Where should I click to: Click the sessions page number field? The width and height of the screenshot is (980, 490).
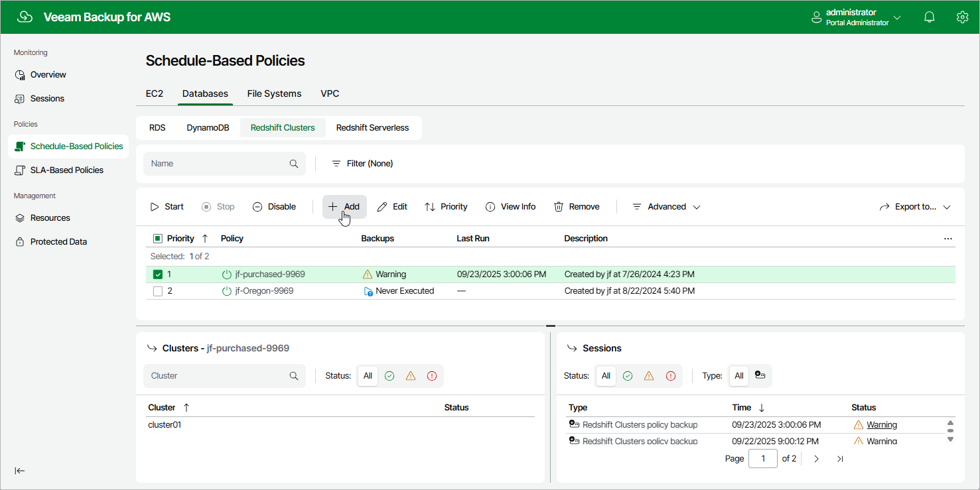763,459
